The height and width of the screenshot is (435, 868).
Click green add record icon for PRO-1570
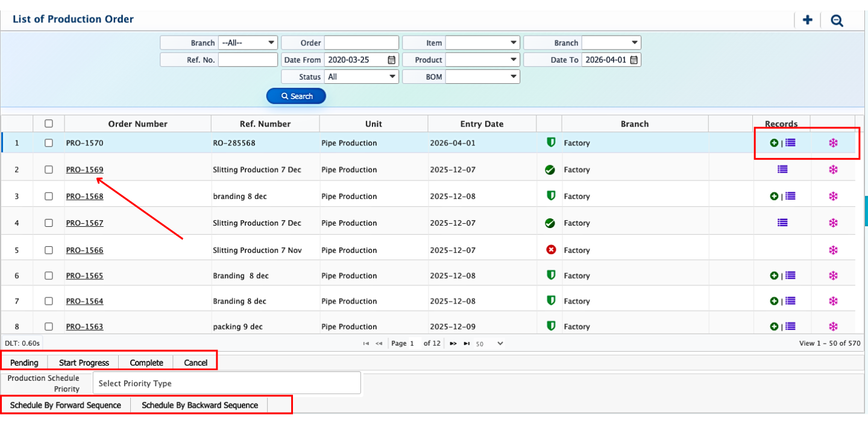click(774, 143)
